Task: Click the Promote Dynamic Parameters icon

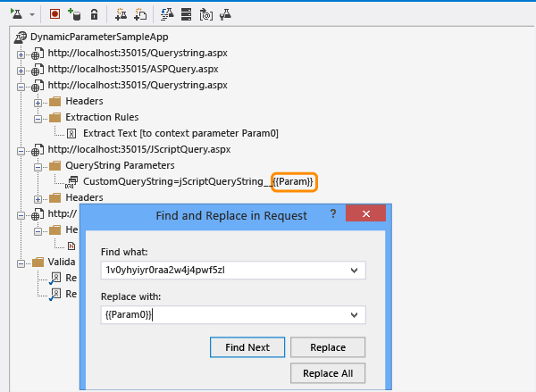Action: (x=205, y=14)
